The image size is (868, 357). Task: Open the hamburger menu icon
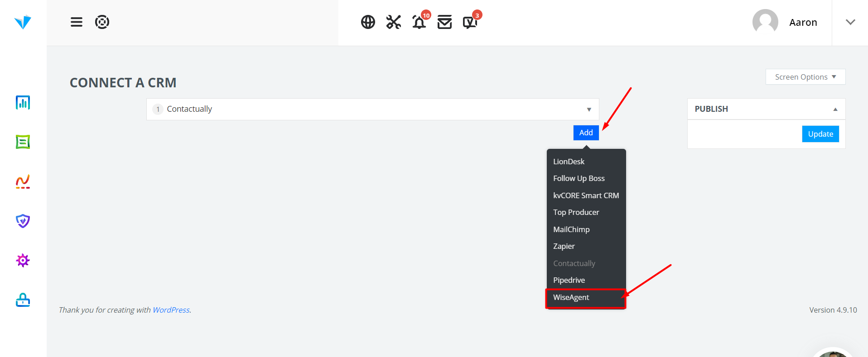[77, 22]
